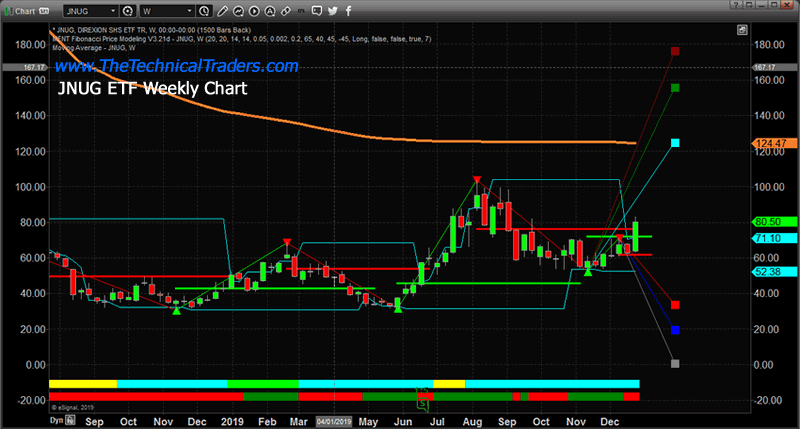
Task: Open www.TheTechnicalTraders.com link
Action: (x=177, y=66)
